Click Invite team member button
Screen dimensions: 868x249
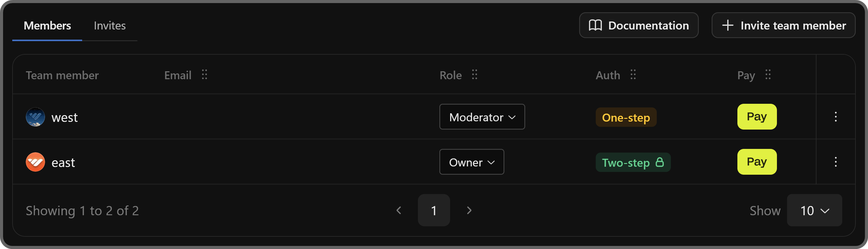point(783,26)
